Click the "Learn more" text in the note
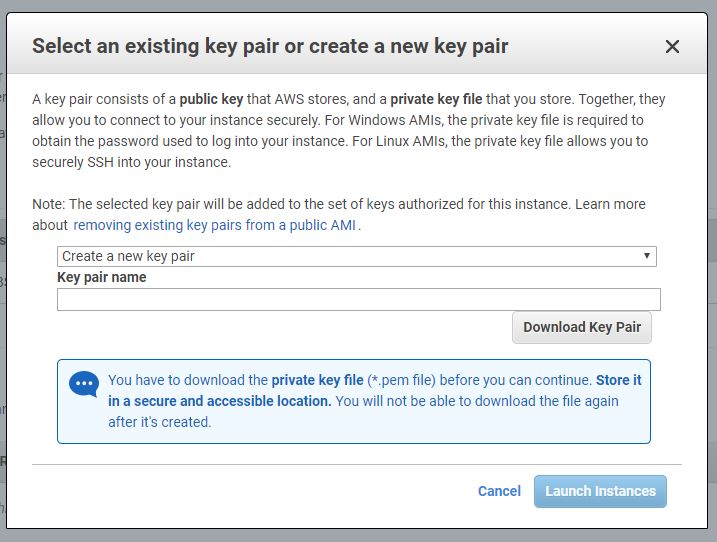Screen dimensions: 717x542 (610, 204)
